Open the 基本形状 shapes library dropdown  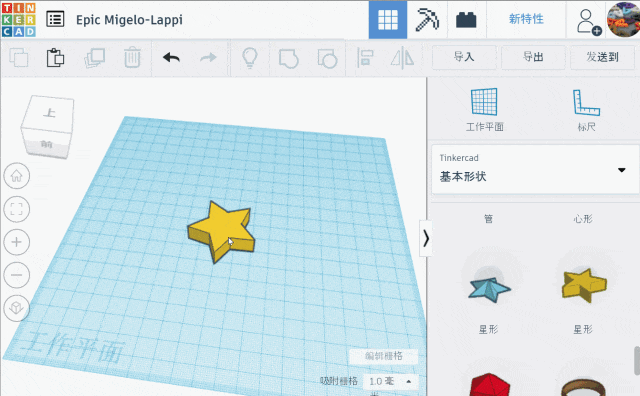pyautogui.click(x=535, y=169)
